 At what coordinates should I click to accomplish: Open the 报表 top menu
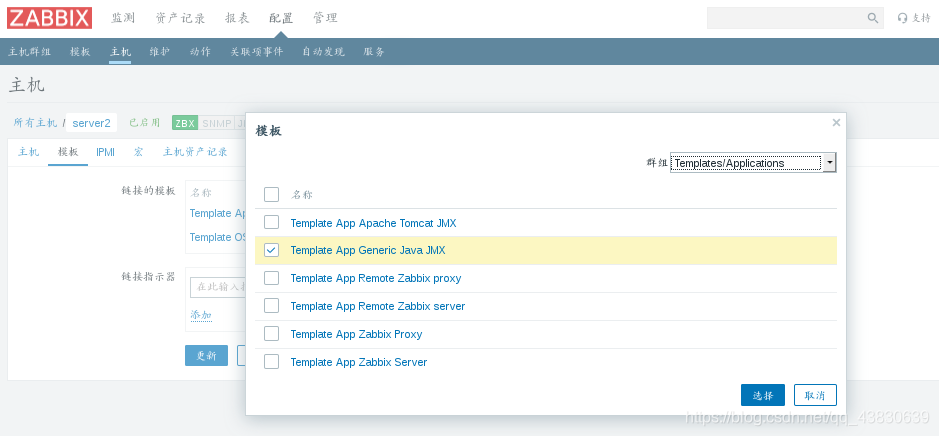pyautogui.click(x=237, y=18)
